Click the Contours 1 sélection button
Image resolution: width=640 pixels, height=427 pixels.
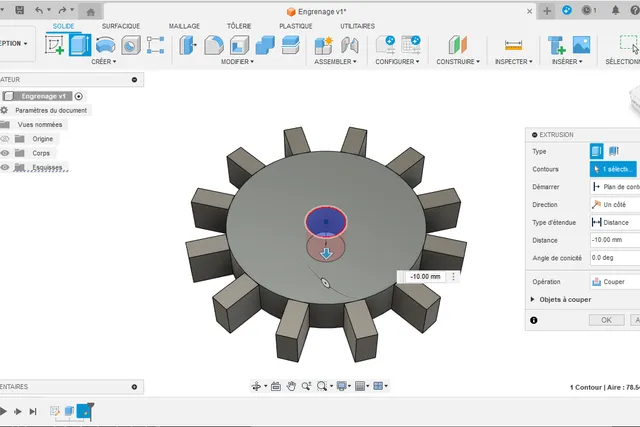click(x=613, y=169)
